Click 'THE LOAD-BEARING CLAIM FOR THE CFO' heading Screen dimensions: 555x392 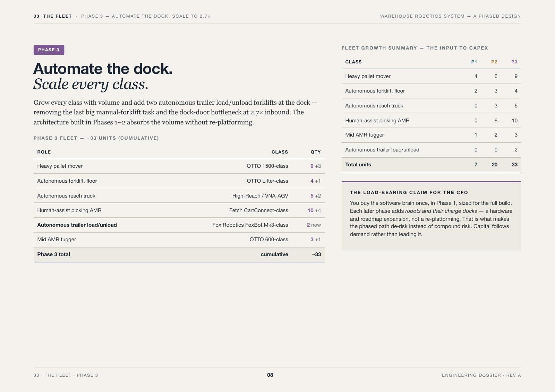409,193
